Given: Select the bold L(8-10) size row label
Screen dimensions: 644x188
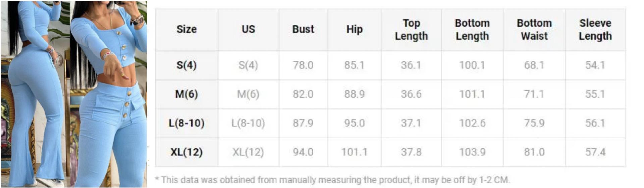Looking at the screenshot, I should click(186, 123).
